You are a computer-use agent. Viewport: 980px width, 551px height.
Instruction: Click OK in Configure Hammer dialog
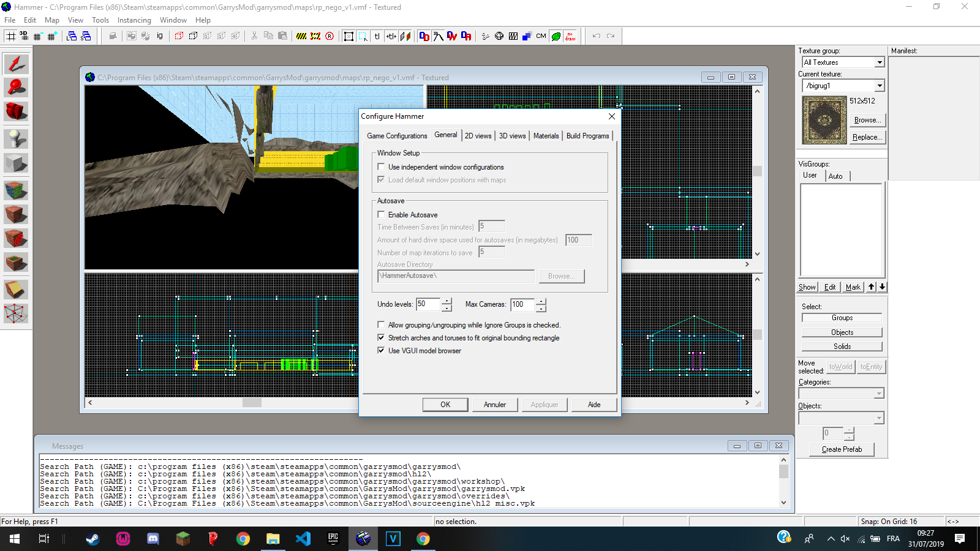(445, 405)
